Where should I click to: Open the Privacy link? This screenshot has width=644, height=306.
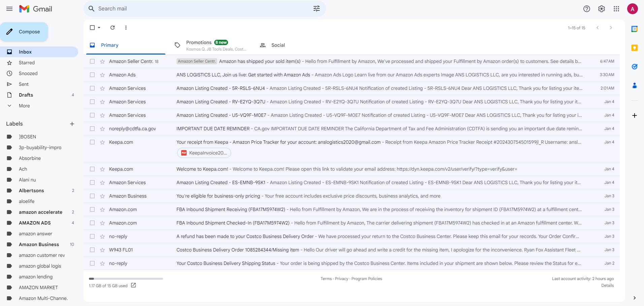point(342,279)
